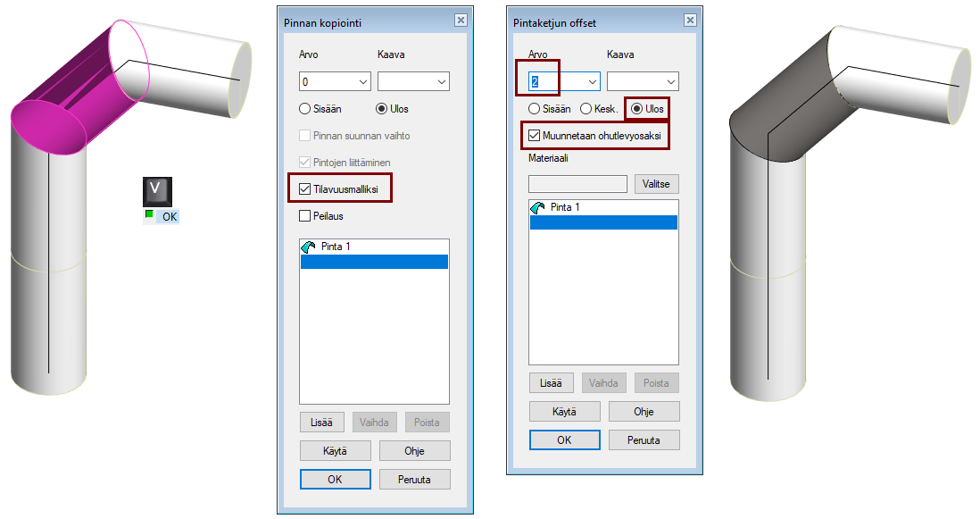The height and width of the screenshot is (519, 980).
Task: Click the green OK confirm icon below V
Action: click(x=149, y=215)
